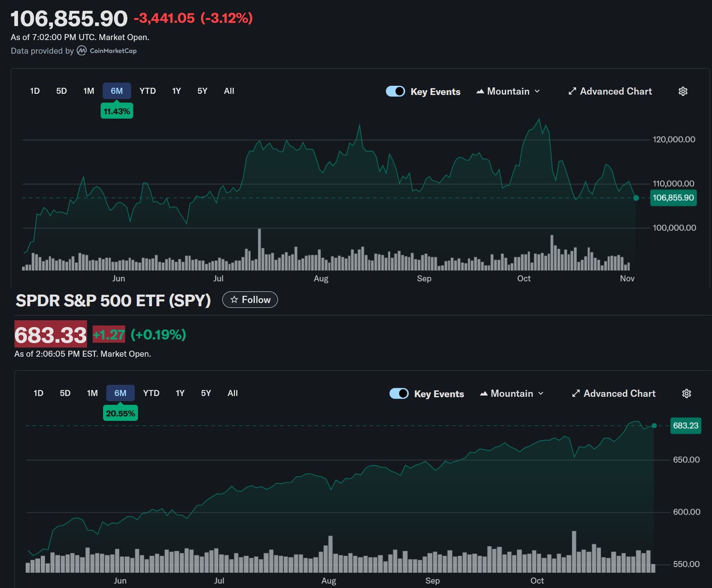Select YTD range on SPY chart
This screenshot has height=588, width=712.
pos(151,393)
